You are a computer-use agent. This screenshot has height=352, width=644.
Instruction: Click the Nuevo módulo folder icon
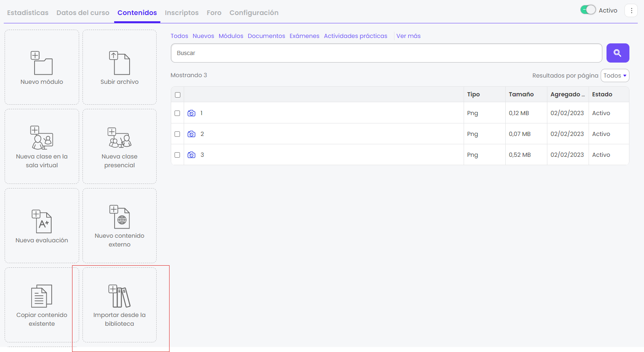pos(42,63)
